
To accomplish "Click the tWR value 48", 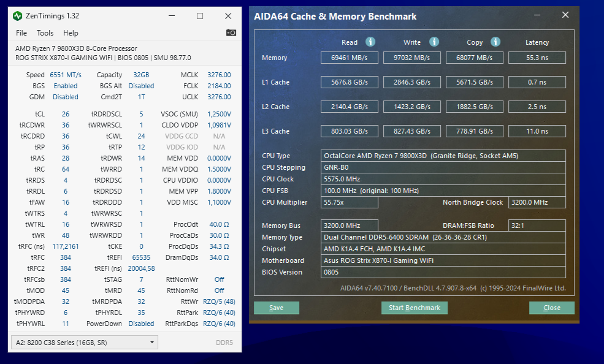I will click(x=66, y=235).
